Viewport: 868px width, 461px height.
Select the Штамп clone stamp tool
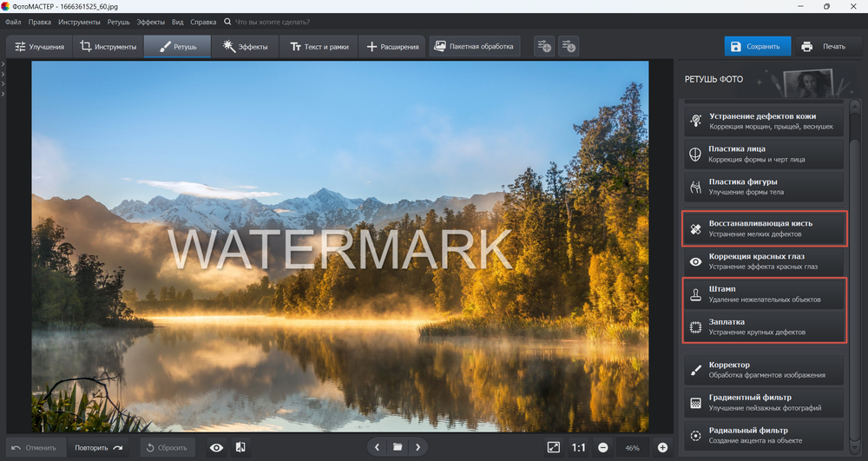coord(763,293)
